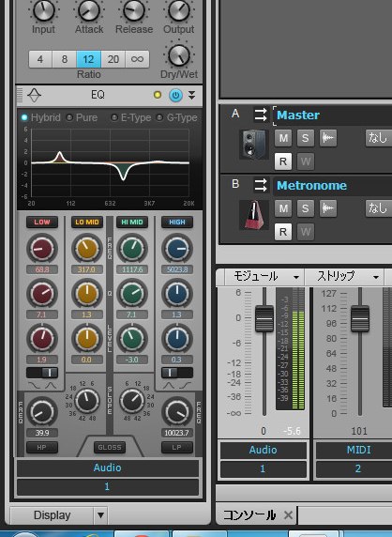
Task: Click the Master bus output routing arrows icon
Action: tap(261, 115)
